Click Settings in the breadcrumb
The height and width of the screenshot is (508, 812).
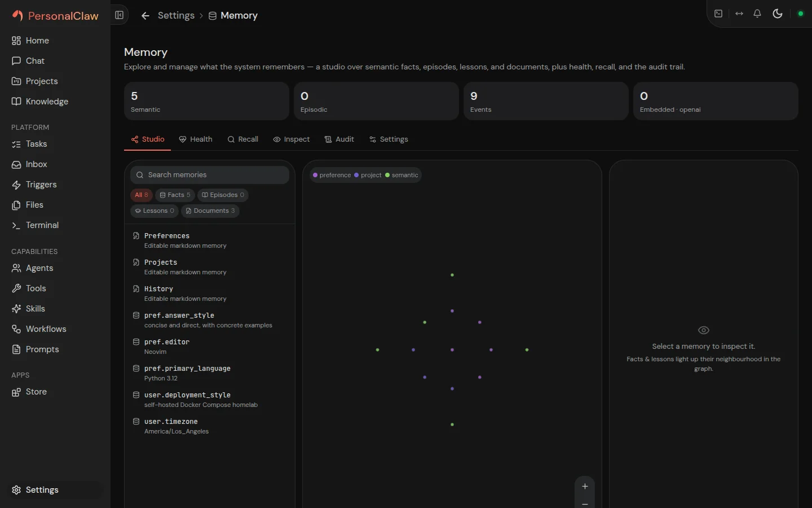coord(176,16)
